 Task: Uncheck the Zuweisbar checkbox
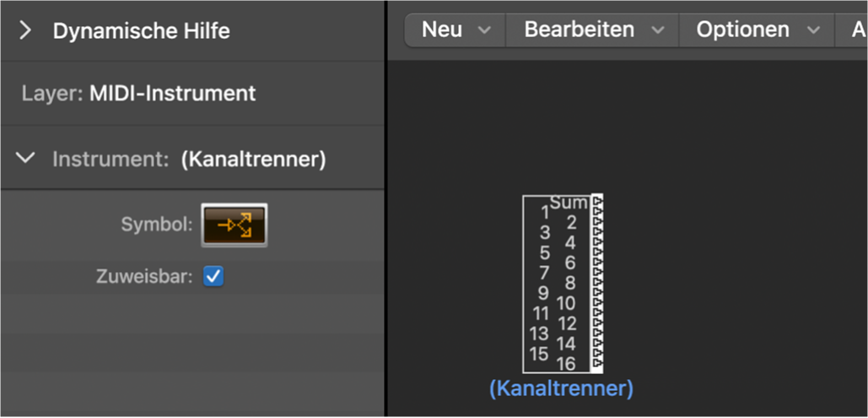tap(213, 276)
